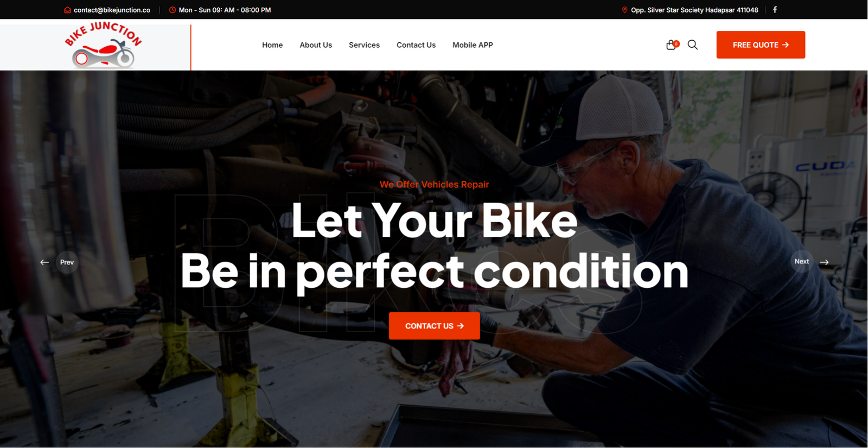This screenshot has height=448, width=868.
Task: Go to the Home menu item
Action: click(272, 45)
